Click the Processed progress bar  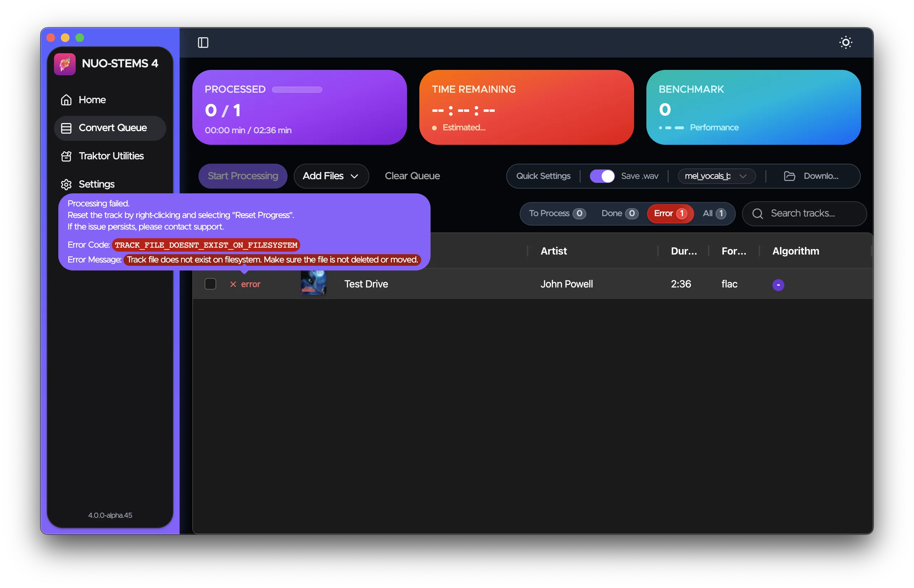pos(297,90)
